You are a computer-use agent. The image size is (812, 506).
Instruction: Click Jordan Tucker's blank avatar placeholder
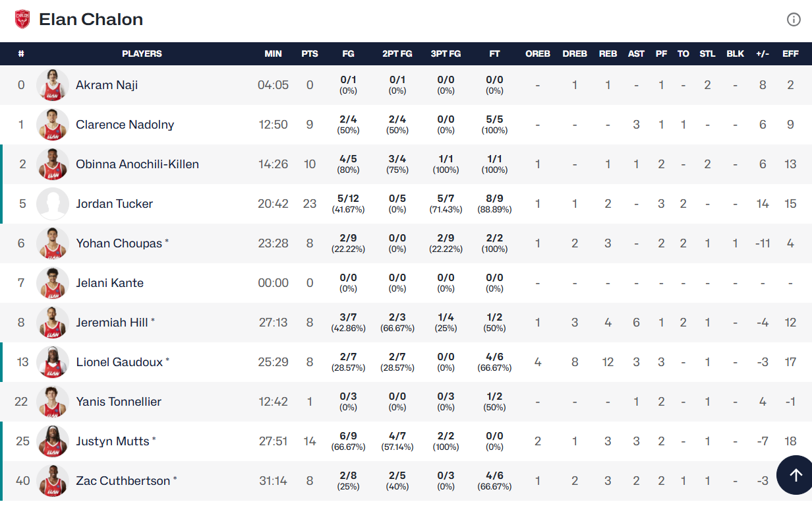point(53,204)
